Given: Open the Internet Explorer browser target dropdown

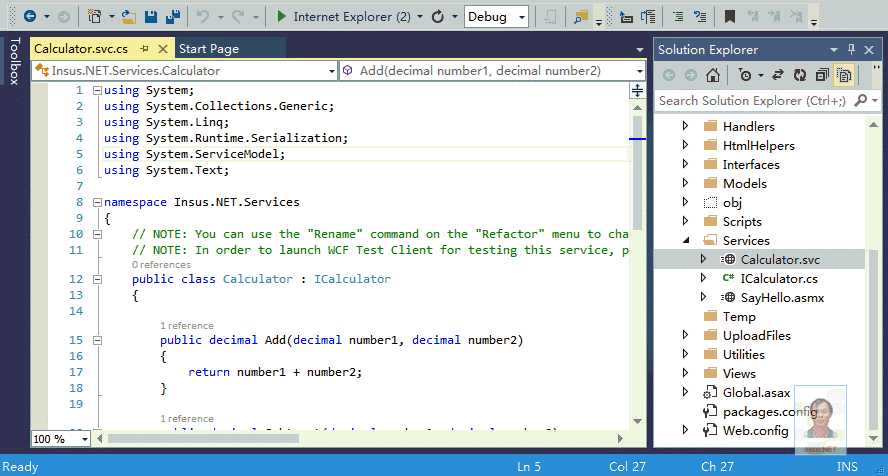Looking at the screenshot, I should [420, 17].
